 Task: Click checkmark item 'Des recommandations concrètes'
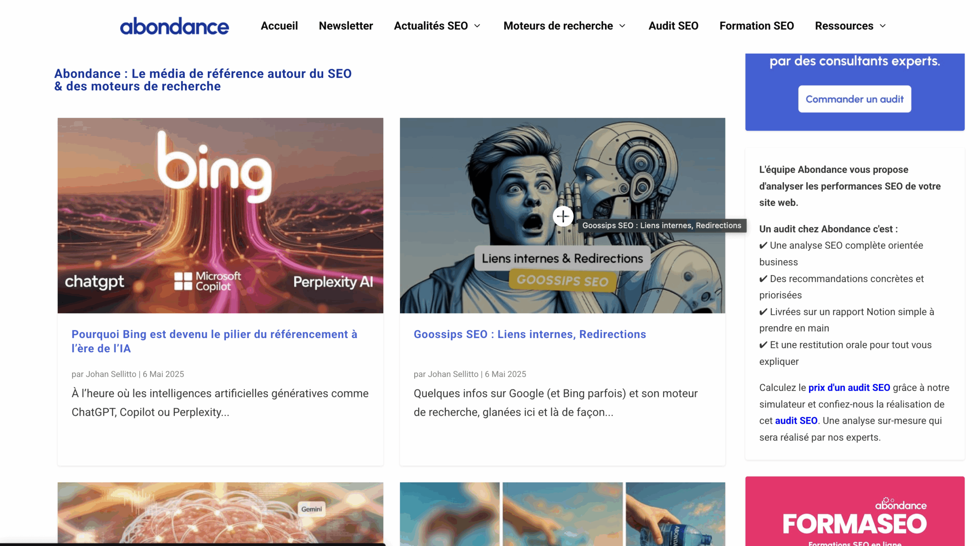pos(841,287)
